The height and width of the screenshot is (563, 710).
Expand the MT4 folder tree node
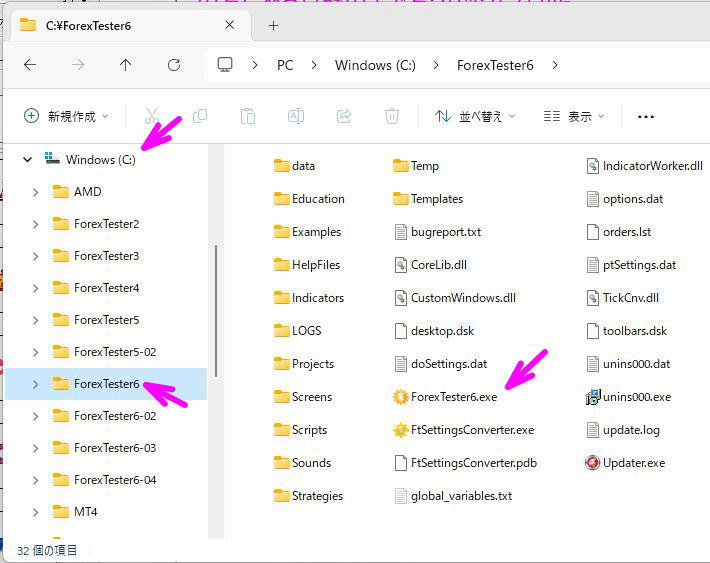[x=36, y=512]
